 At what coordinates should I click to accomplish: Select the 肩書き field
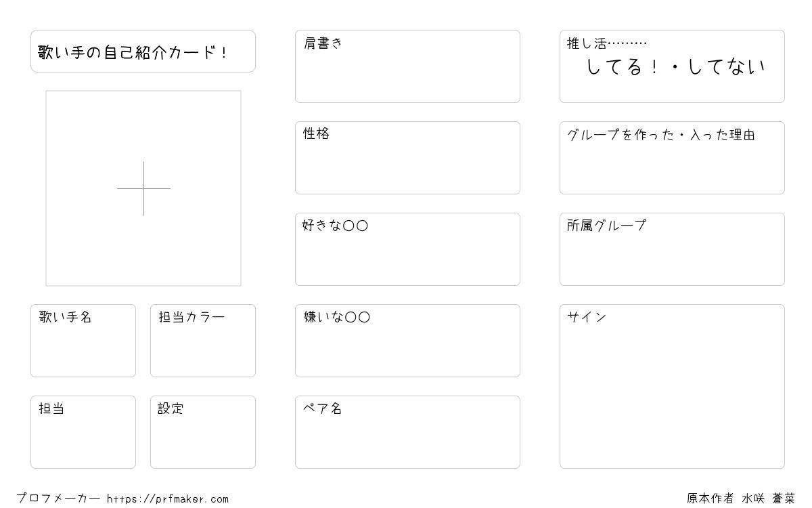click(x=407, y=66)
